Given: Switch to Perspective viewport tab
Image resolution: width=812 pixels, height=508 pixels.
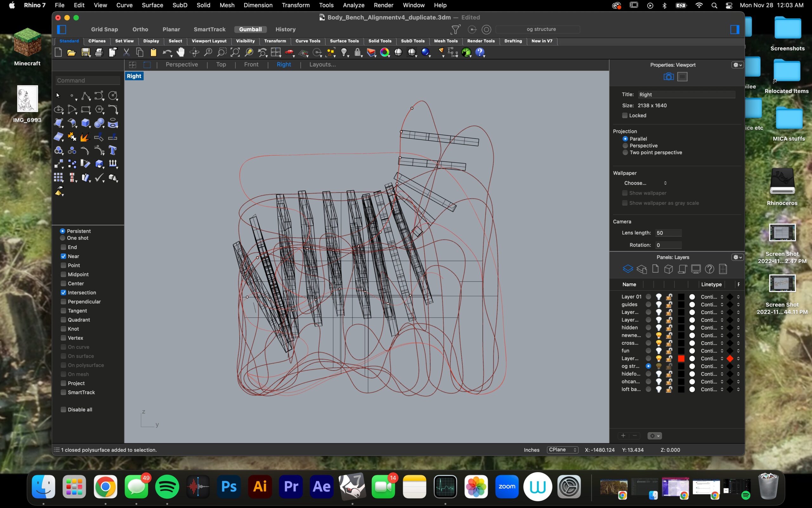Looking at the screenshot, I should pos(182,64).
